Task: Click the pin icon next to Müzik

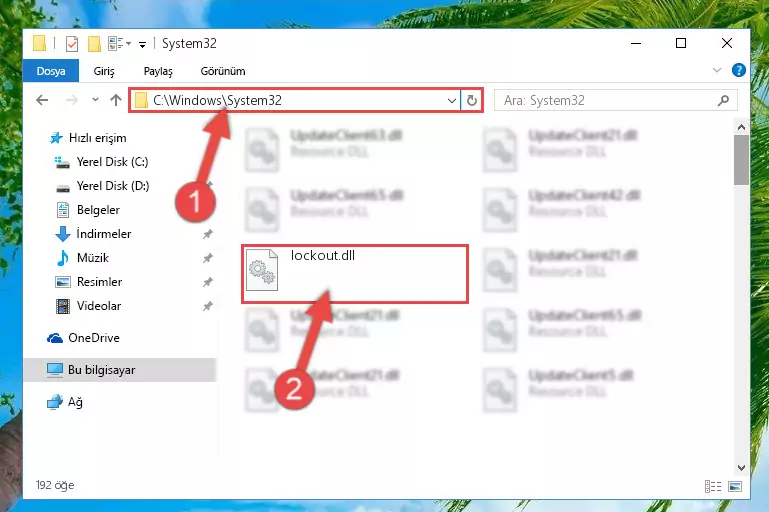Action: [x=207, y=258]
